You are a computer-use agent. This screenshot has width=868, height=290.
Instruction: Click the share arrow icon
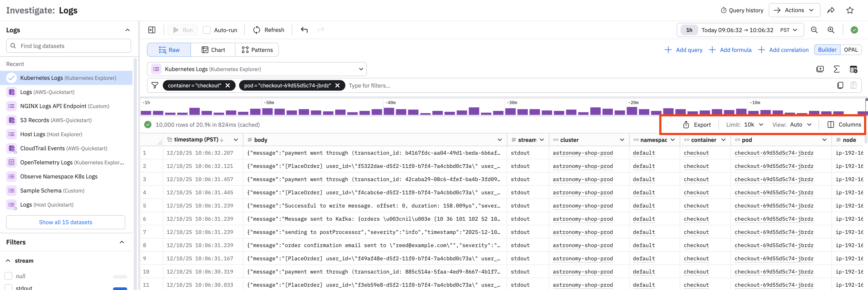coord(831,11)
